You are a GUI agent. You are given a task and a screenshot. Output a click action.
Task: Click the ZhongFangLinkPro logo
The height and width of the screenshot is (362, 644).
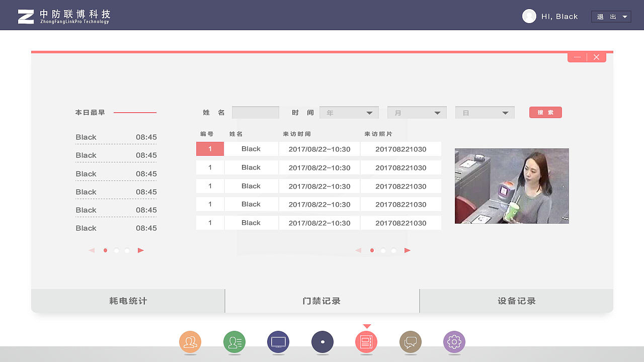point(64,16)
